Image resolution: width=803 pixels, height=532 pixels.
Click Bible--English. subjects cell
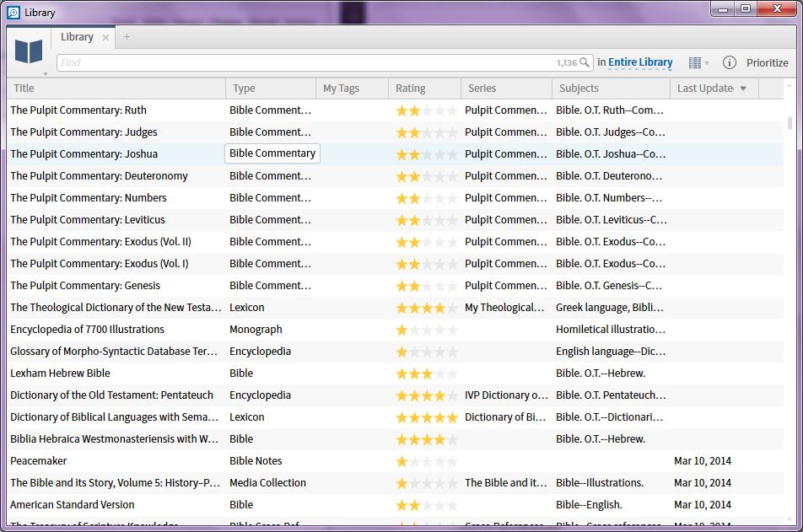pyautogui.click(x=589, y=505)
